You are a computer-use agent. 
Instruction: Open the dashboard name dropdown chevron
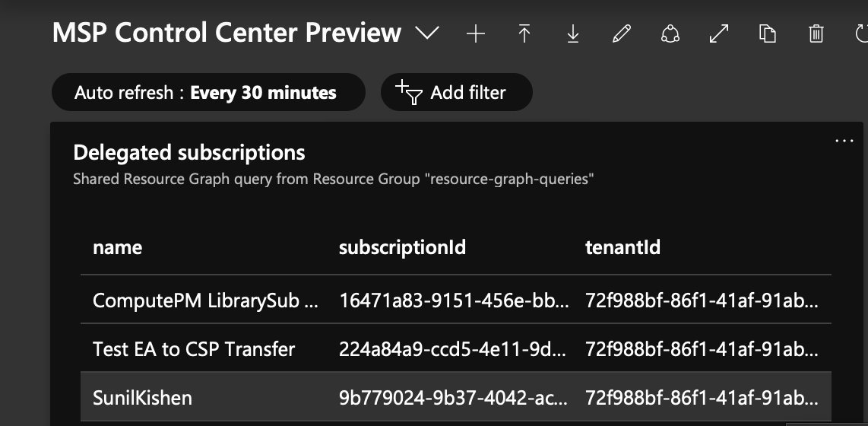(427, 33)
